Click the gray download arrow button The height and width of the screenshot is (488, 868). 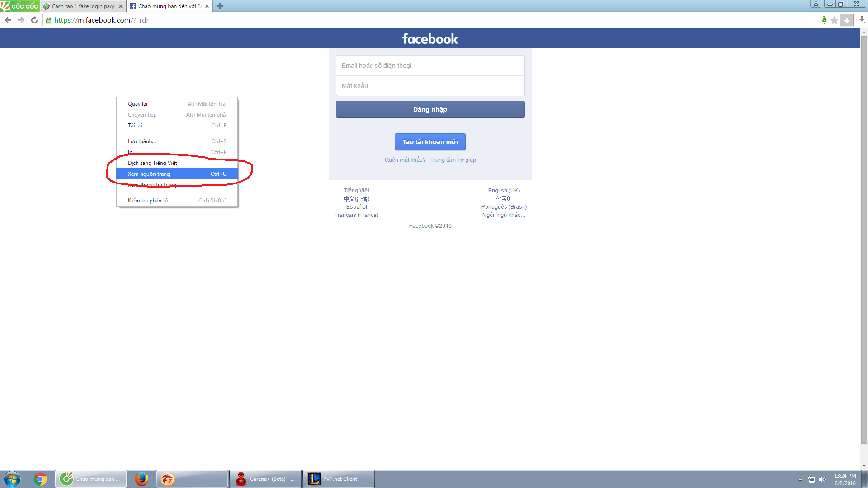point(847,20)
